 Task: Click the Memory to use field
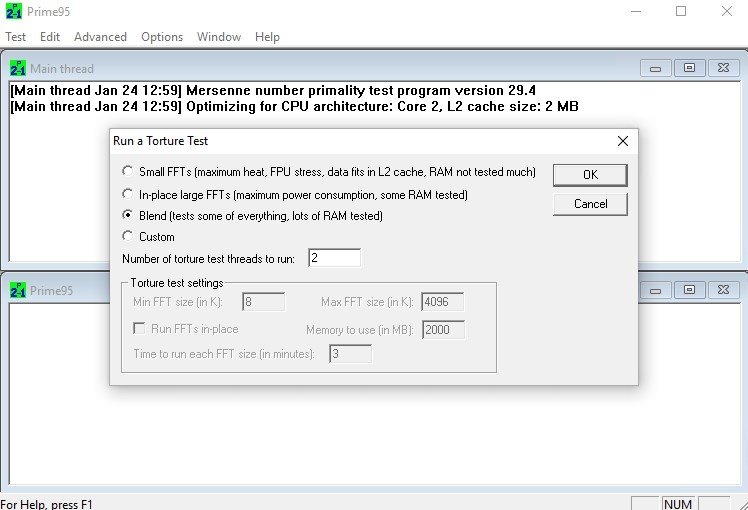pos(443,330)
